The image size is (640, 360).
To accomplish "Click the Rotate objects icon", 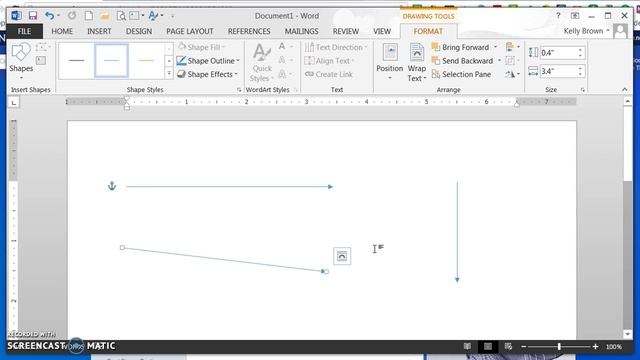I will [513, 74].
